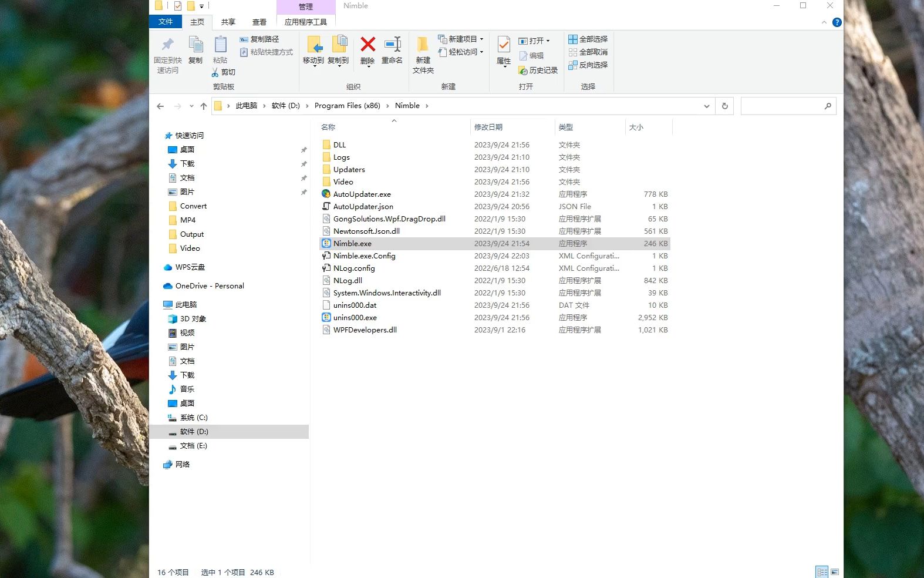Select AutoUpdater.exe file

click(362, 194)
